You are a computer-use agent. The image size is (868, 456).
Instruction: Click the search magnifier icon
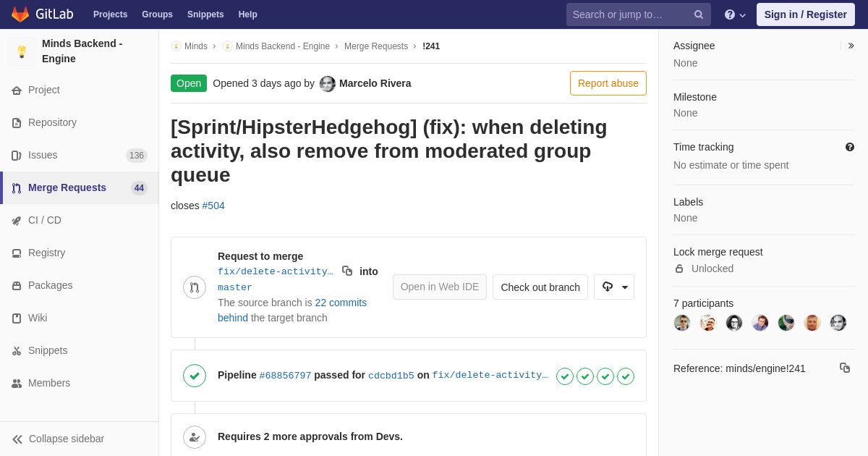point(699,14)
